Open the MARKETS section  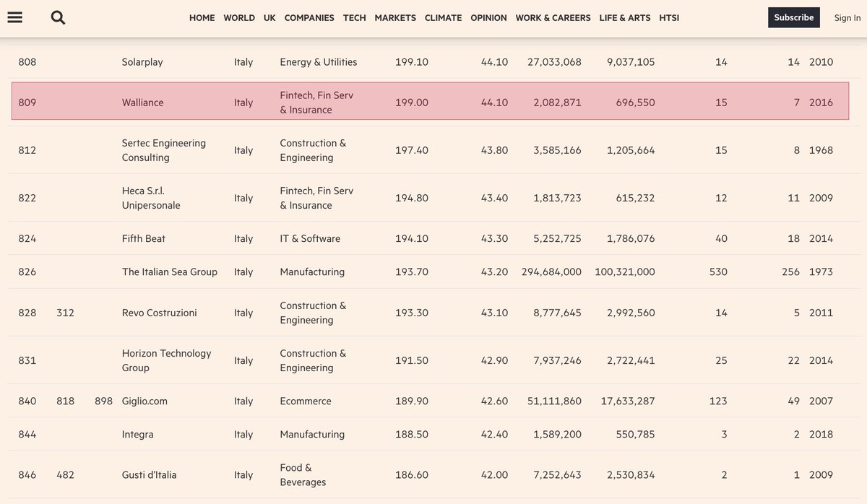point(395,17)
